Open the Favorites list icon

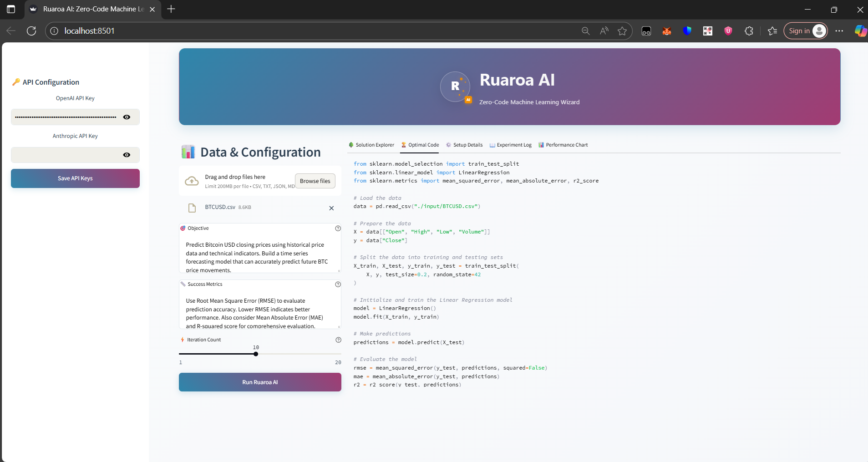click(772, 31)
